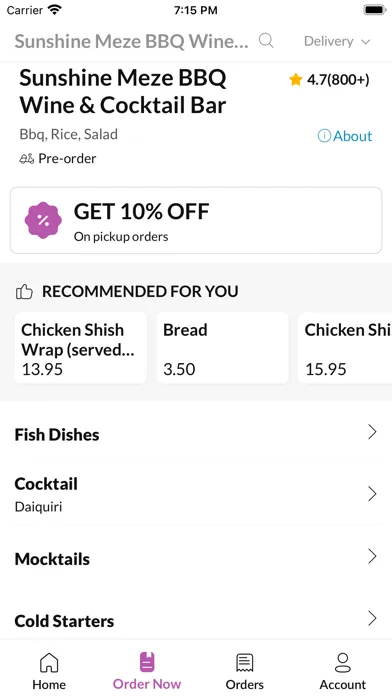This screenshot has height=696, width=392.
Task: Tap the gold star rating icon
Action: click(x=295, y=80)
